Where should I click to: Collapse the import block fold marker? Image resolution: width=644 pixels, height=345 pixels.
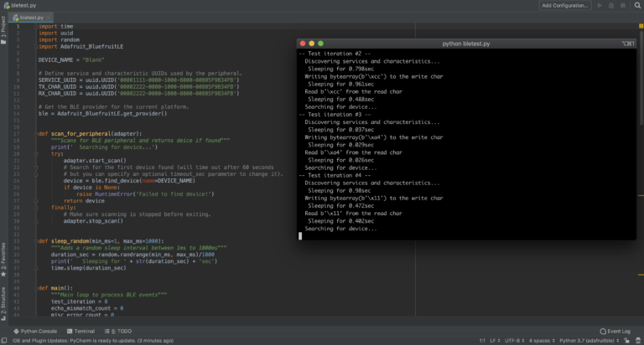36,27
